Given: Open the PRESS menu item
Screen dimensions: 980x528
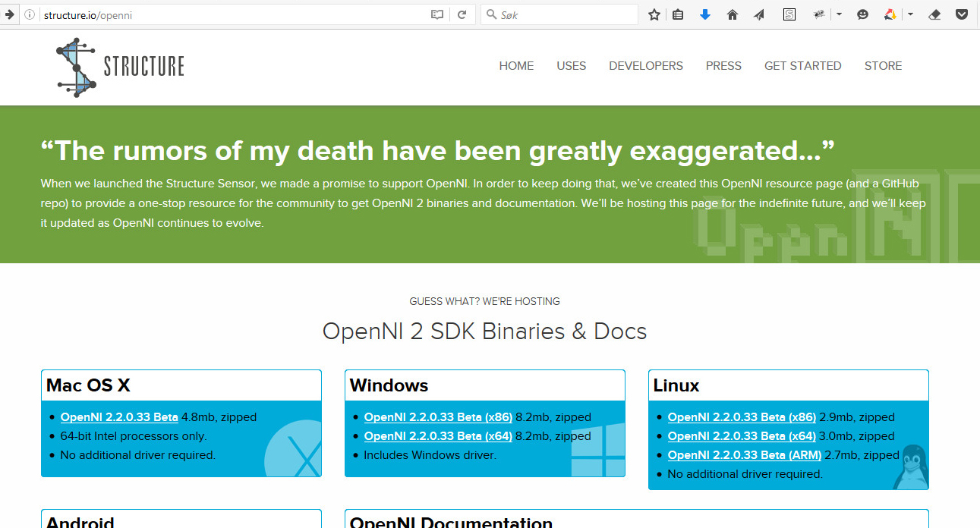Looking at the screenshot, I should point(723,66).
